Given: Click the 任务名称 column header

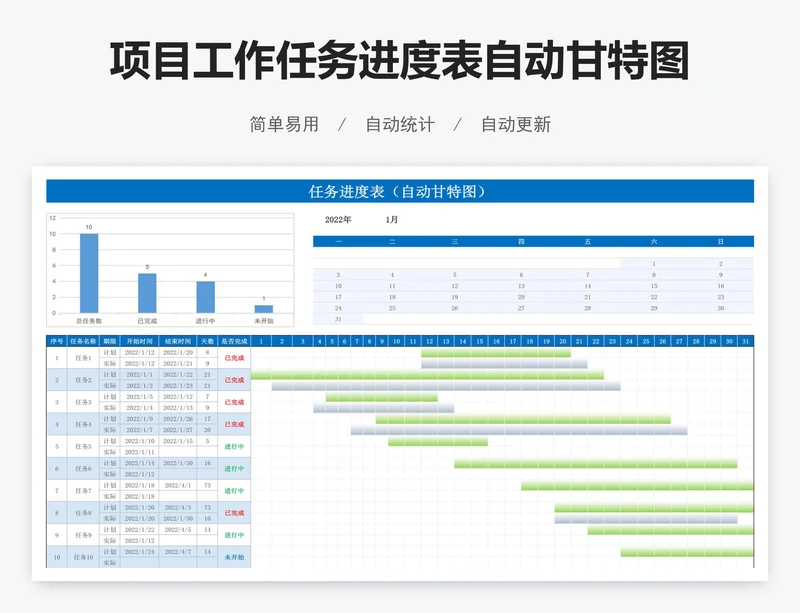Looking at the screenshot, I should (83, 341).
